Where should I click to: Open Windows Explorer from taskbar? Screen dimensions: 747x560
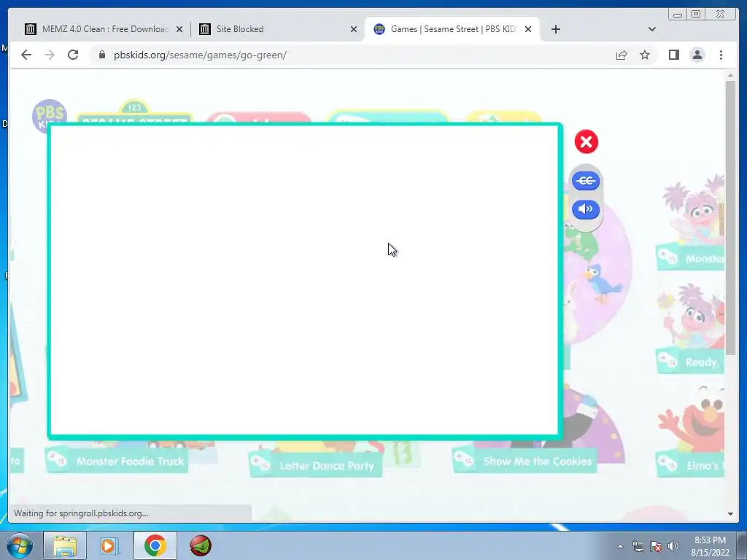tap(65, 545)
